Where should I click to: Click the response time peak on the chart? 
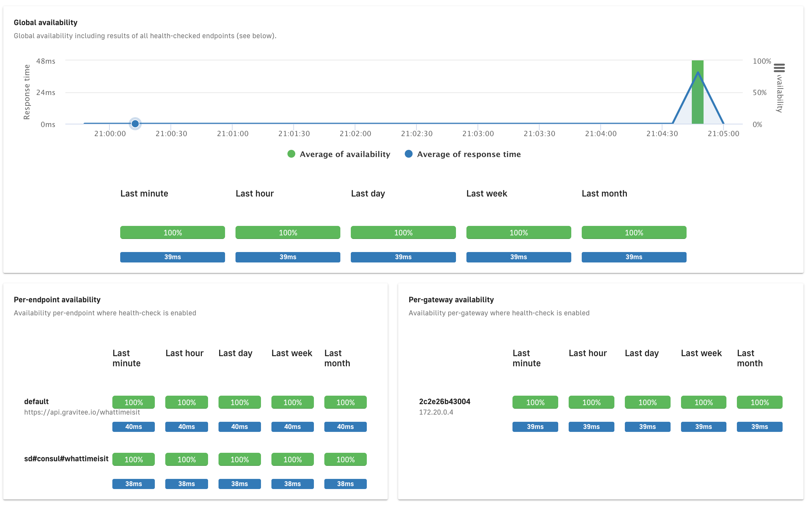[x=697, y=72]
